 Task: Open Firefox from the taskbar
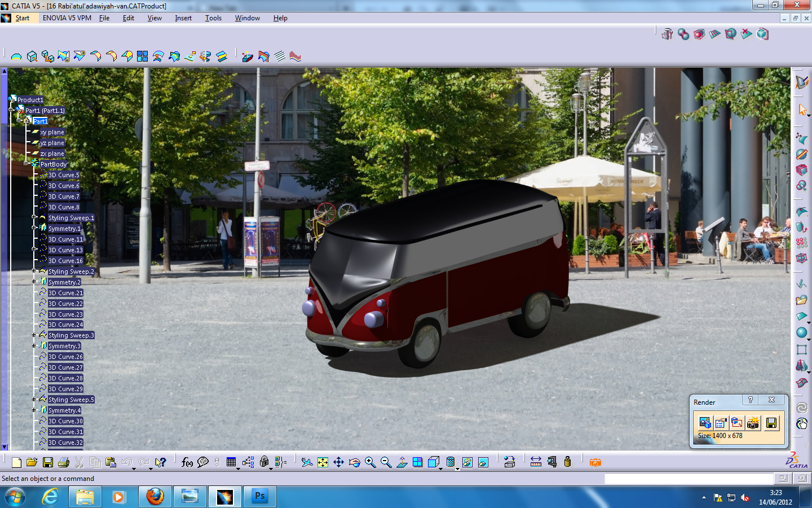coord(155,497)
